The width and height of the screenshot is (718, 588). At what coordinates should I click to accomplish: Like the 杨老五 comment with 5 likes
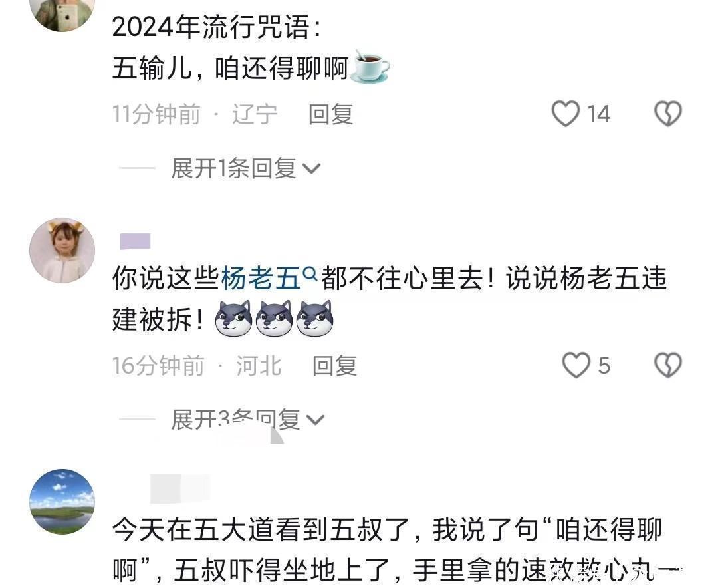576,365
